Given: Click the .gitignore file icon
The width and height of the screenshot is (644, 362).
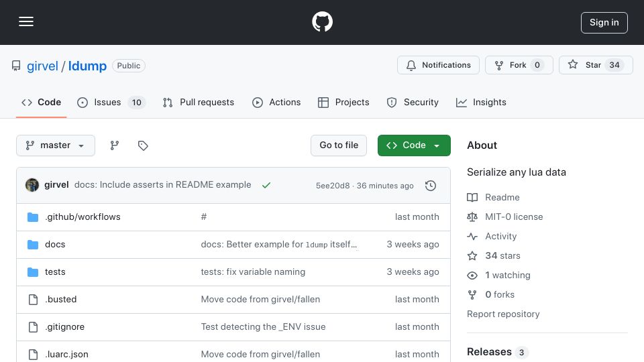Looking at the screenshot, I should (33, 327).
